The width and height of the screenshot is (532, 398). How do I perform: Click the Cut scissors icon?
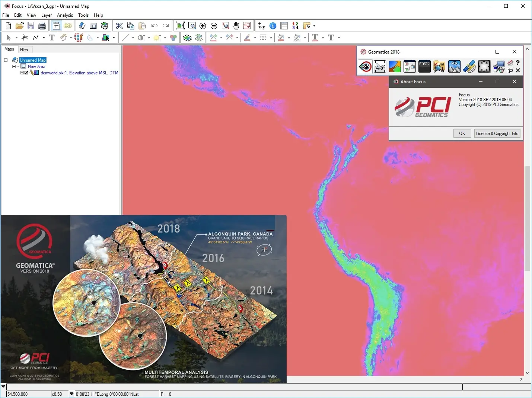pos(119,26)
